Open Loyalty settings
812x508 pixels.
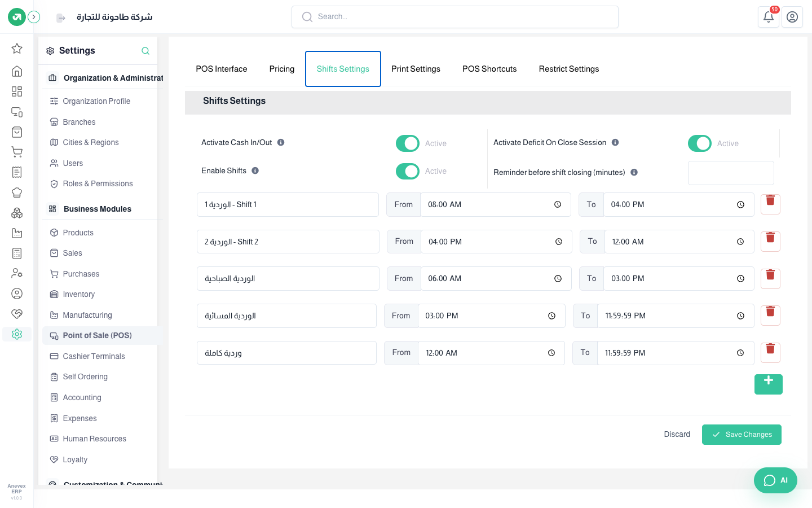(x=75, y=459)
